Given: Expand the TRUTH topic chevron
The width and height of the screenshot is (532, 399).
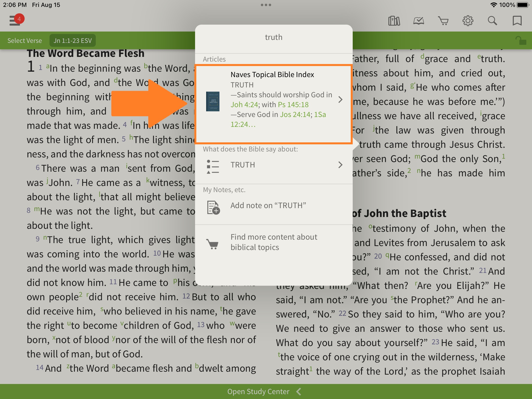Looking at the screenshot, I should (340, 165).
